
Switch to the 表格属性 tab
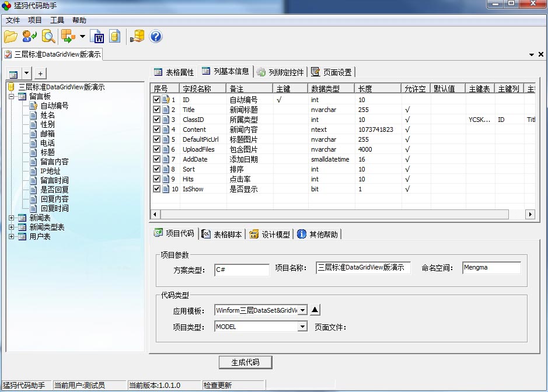(x=174, y=72)
